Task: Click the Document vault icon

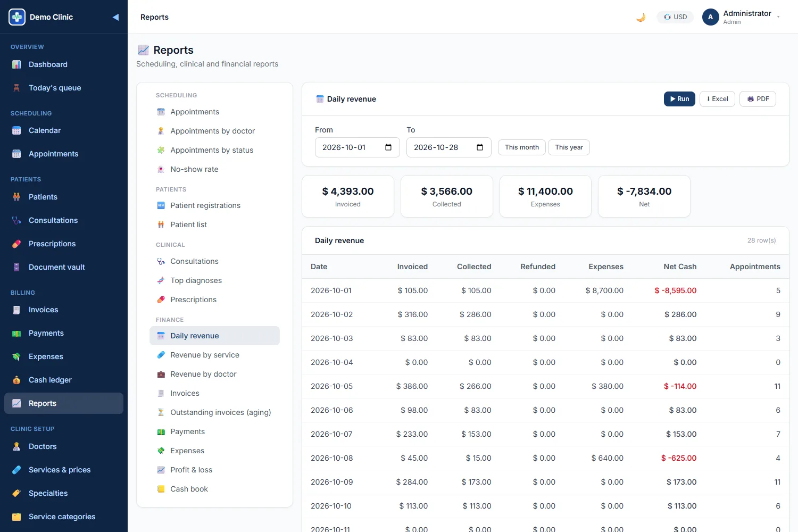Action: tap(16, 267)
